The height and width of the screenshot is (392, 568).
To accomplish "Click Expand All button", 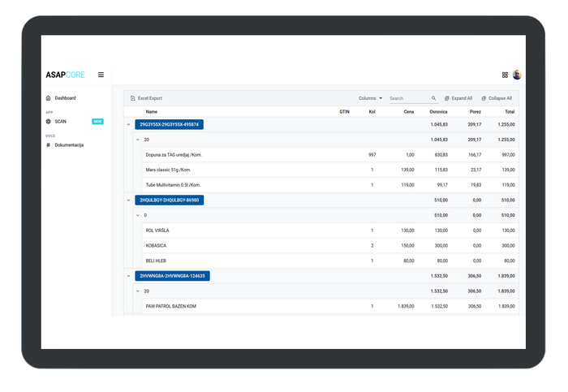I will click(458, 98).
